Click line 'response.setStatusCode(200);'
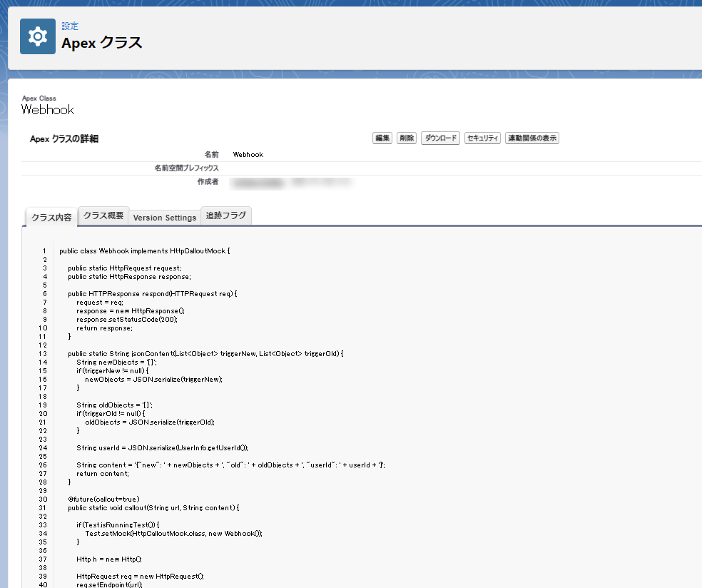Image resolution: width=702 pixels, height=588 pixels. coord(127,319)
